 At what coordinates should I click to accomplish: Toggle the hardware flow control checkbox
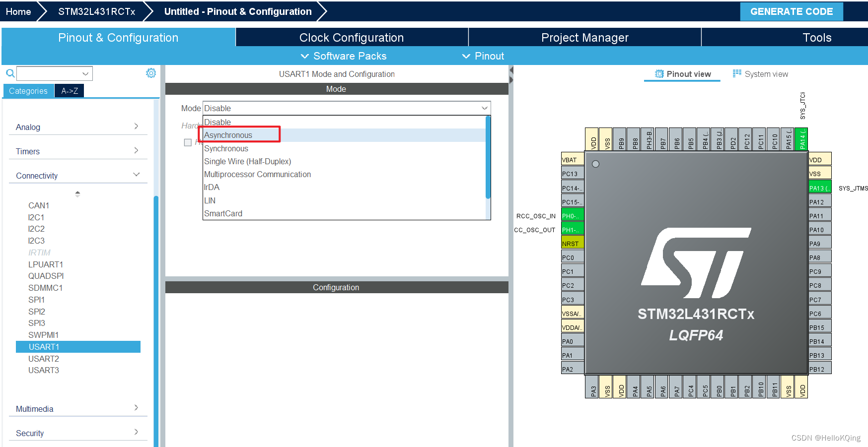(x=188, y=142)
